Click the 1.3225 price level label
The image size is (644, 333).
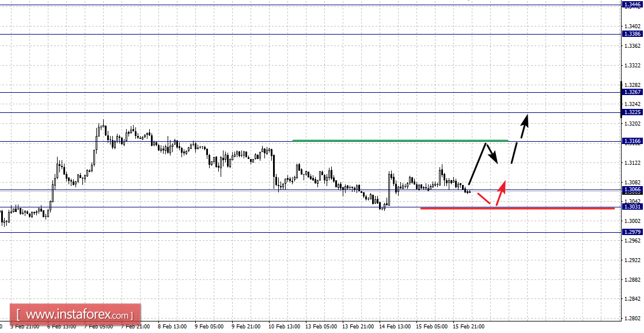[633, 112]
